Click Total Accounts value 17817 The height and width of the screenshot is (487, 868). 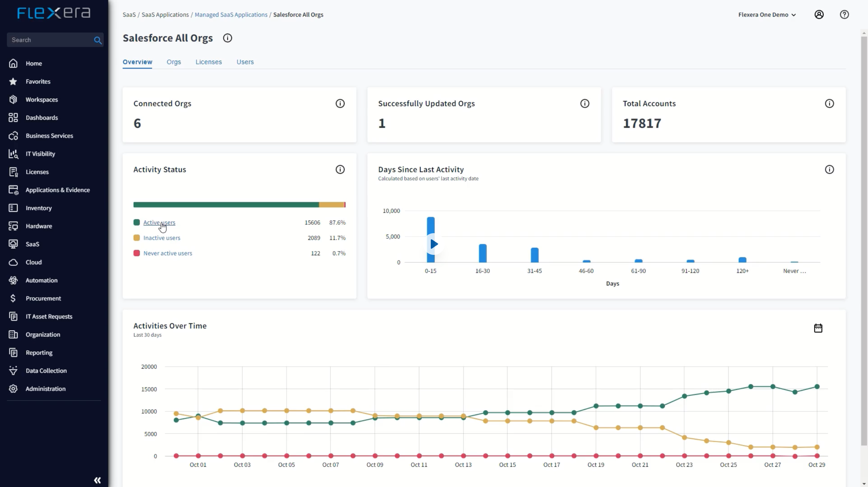(x=642, y=123)
